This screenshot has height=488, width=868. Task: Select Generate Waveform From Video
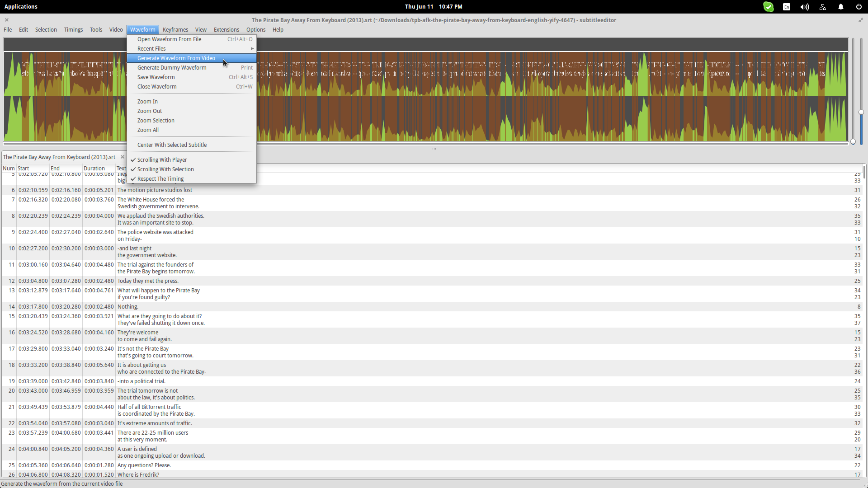point(192,58)
